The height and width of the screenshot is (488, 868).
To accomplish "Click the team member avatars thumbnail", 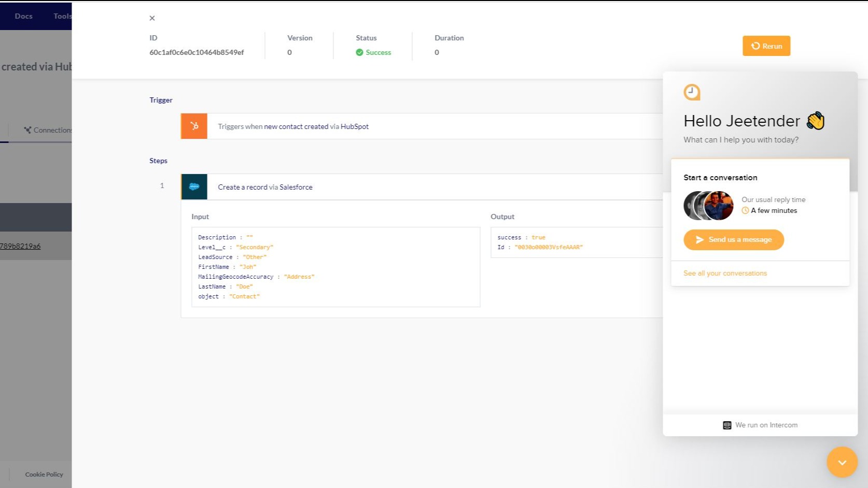I will 708,205.
